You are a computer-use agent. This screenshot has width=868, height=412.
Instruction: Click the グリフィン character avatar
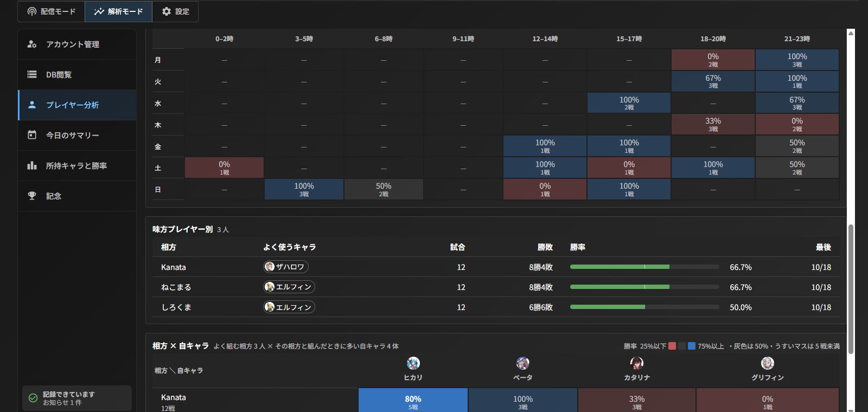768,363
